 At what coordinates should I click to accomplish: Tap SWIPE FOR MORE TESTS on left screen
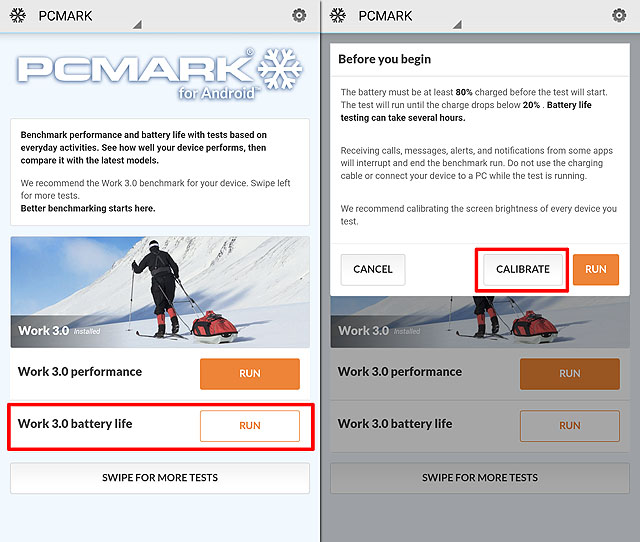tap(160, 478)
